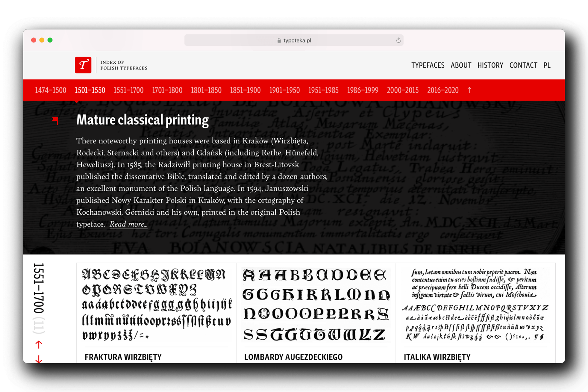The width and height of the screenshot is (588, 392).
Task: Switch language to PL
Action: (x=547, y=65)
